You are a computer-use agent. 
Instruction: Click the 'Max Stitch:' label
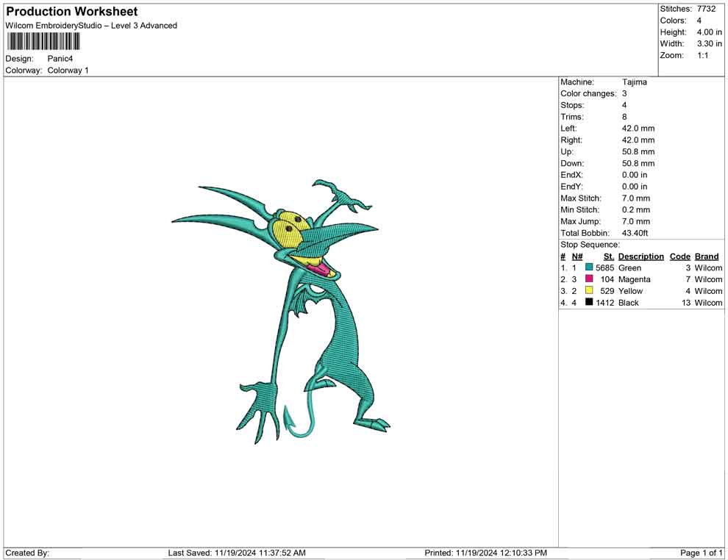pyautogui.click(x=581, y=198)
